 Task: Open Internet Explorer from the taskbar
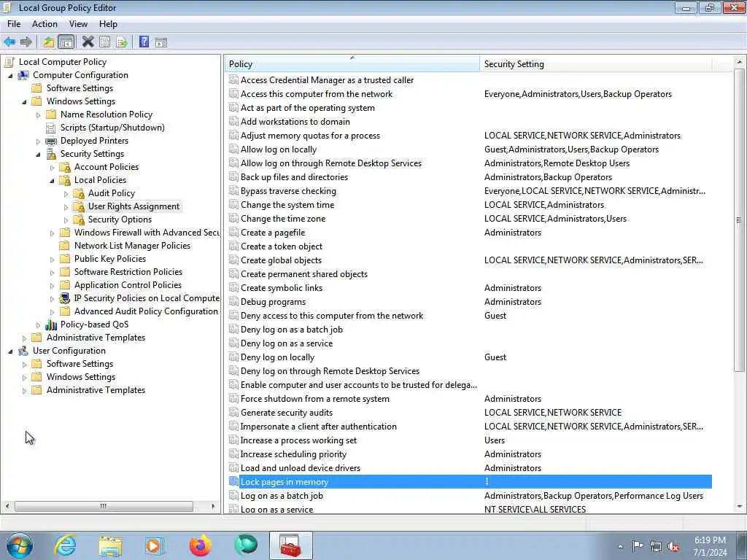tap(65, 545)
